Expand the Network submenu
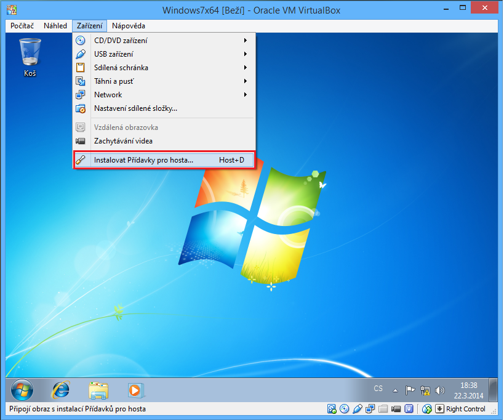The height and width of the screenshot is (420, 504). tap(164, 95)
